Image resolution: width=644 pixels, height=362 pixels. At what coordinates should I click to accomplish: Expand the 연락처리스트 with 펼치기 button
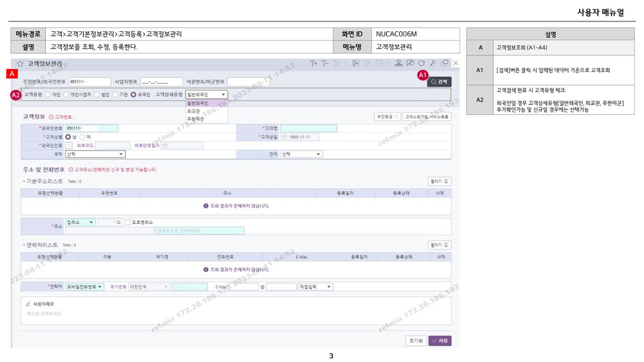coord(439,245)
